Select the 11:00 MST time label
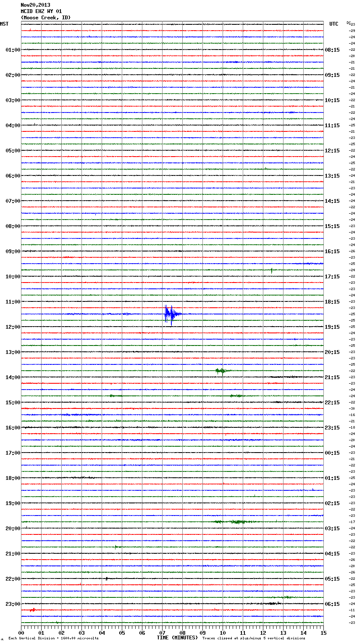Viewport: 357px width, 644px height. [13, 302]
